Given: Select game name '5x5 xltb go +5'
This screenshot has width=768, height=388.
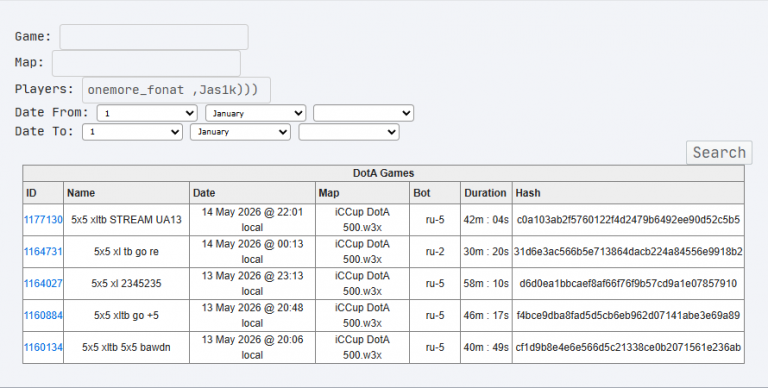Looking at the screenshot, I should [126, 315].
